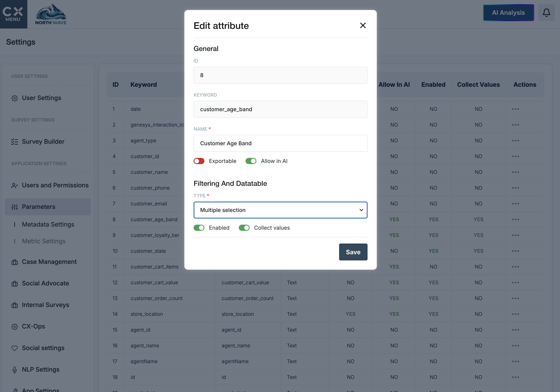This screenshot has height=392, width=560.
Task: Toggle the Allow in AI switch
Action: click(x=251, y=161)
